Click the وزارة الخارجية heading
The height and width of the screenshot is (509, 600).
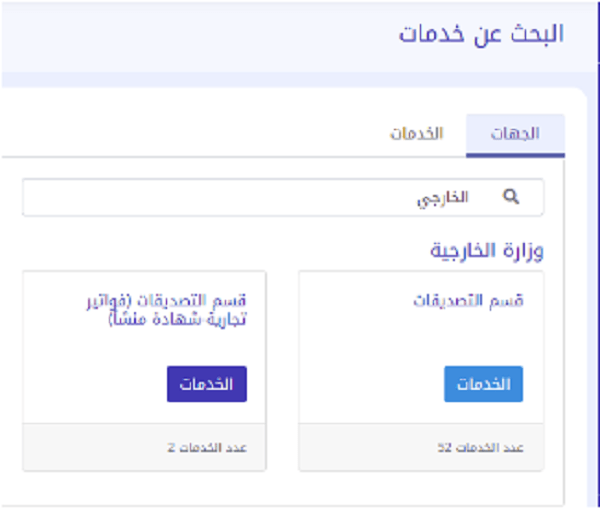487,251
